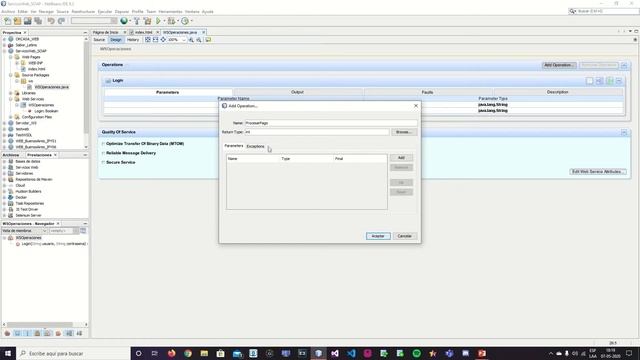Viewport: 640px width, 360px height.
Task: Click the Clean and Build icon
Action: (x=147, y=21)
